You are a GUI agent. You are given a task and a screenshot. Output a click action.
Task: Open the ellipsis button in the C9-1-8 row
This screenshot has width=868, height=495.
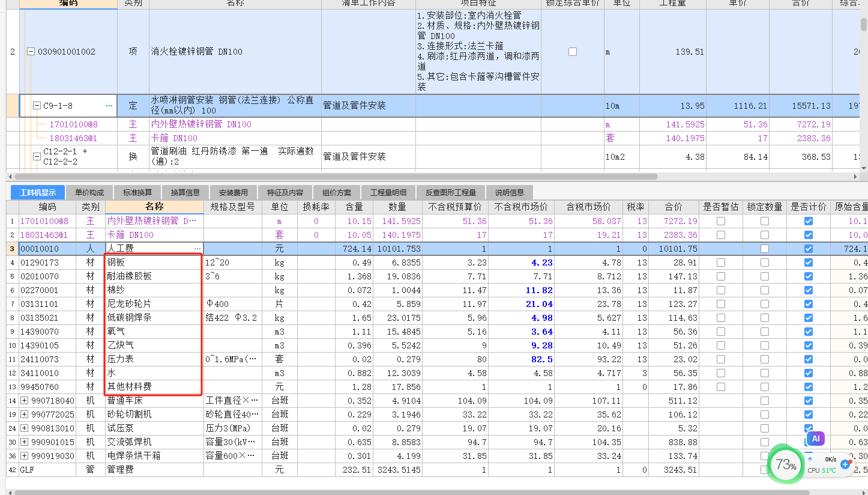pyautogui.click(x=109, y=106)
